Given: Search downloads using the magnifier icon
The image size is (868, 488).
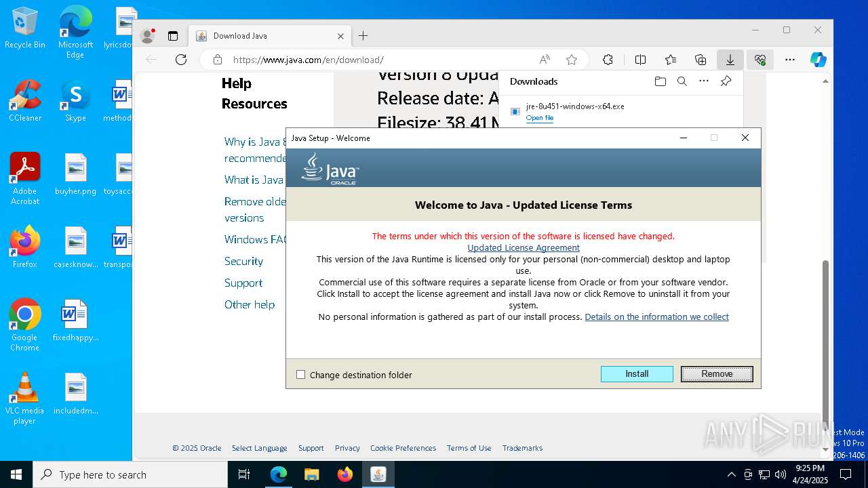Looking at the screenshot, I should [682, 81].
